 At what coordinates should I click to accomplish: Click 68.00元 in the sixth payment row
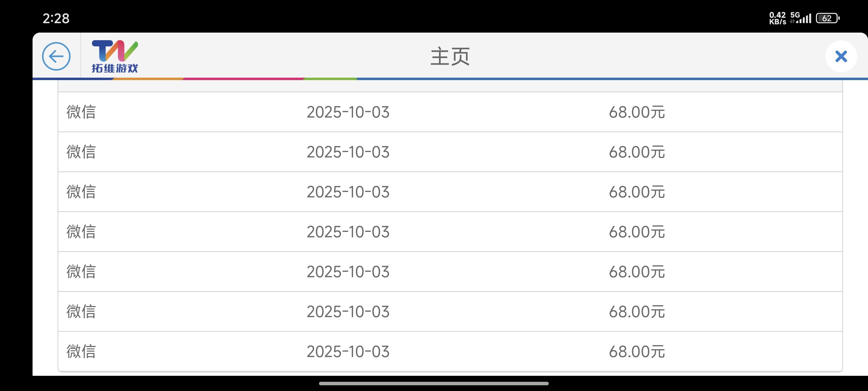pos(637,311)
